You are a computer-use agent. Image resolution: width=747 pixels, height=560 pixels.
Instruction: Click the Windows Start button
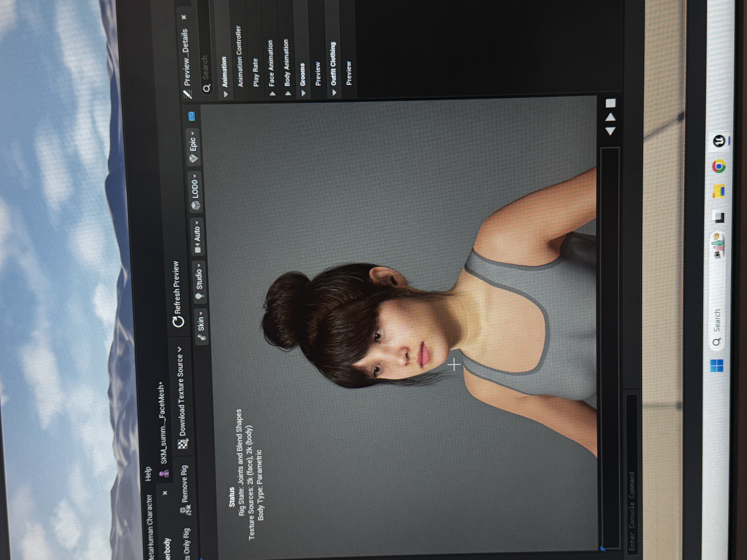[717, 366]
